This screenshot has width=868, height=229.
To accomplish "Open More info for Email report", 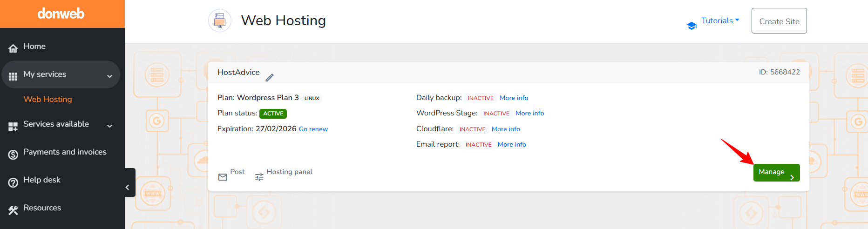I will 512,144.
